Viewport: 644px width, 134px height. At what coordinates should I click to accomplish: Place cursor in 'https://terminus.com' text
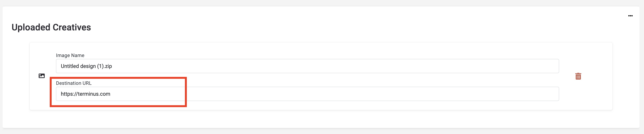point(85,94)
